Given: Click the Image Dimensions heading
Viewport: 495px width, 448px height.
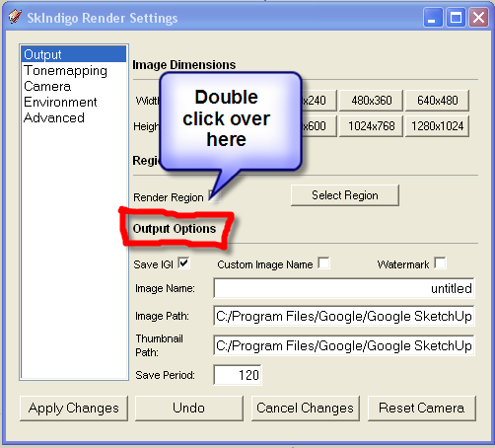Looking at the screenshot, I should 184,65.
